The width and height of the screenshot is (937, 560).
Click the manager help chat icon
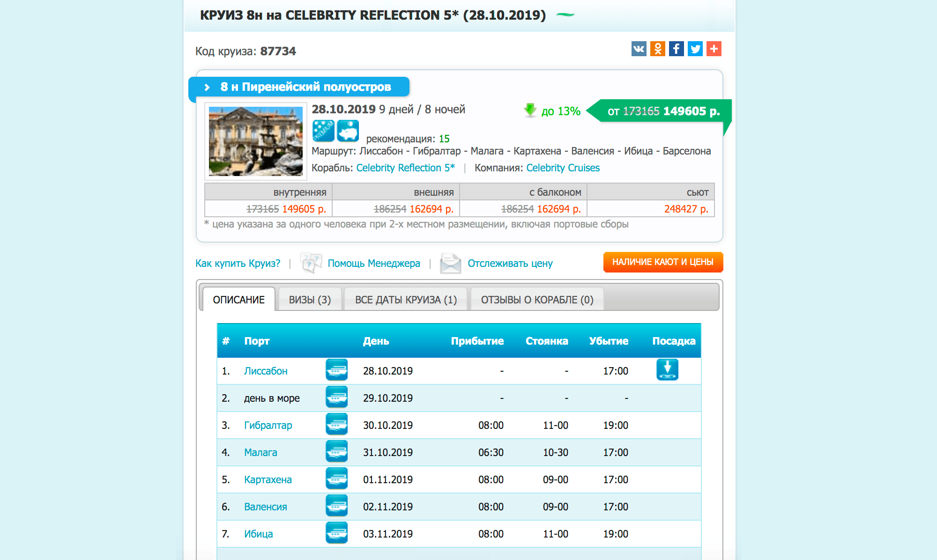pyautogui.click(x=311, y=263)
